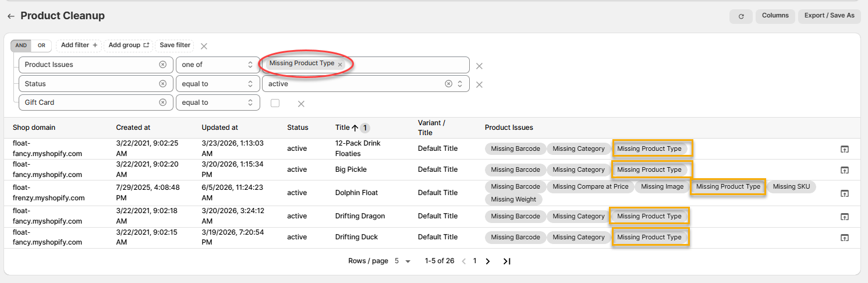Sort by the Updated at column
The height and width of the screenshot is (283, 868).
click(219, 128)
